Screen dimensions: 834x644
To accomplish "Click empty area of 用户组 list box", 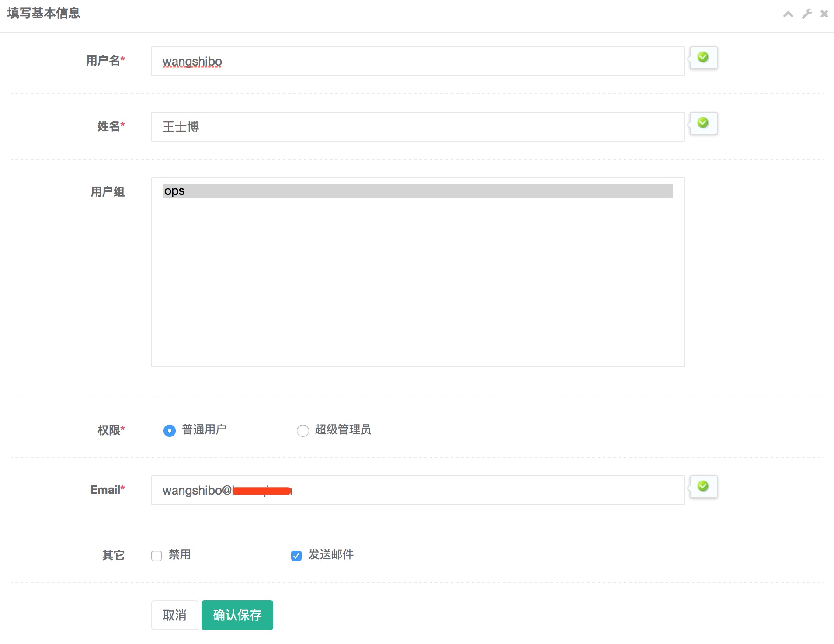I will [x=417, y=284].
